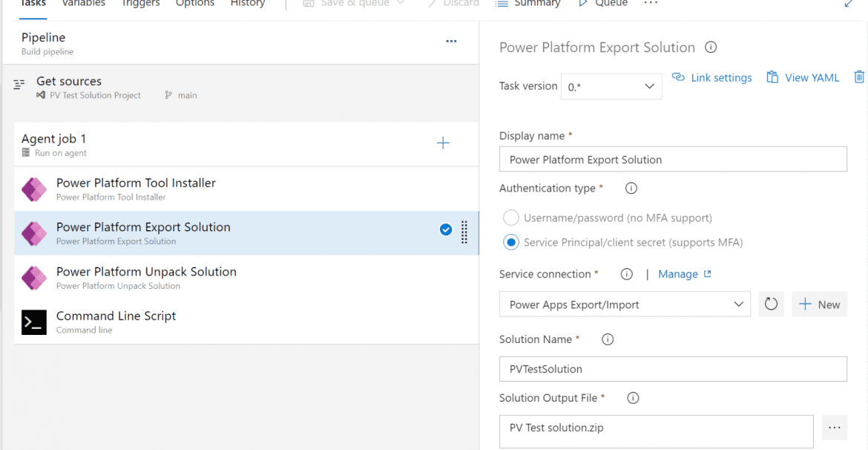
Task: Click the Discard button
Action: coord(454,3)
